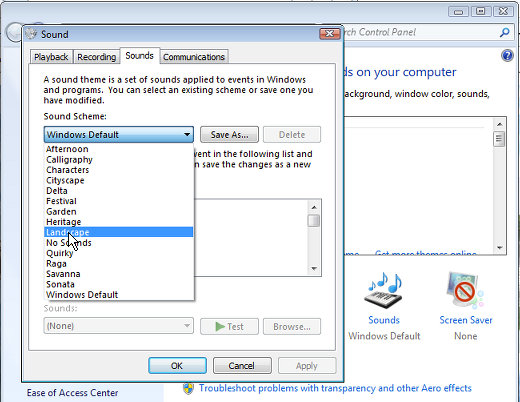Select Heritage scheme entry
The image size is (520, 402).
point(119,222)
